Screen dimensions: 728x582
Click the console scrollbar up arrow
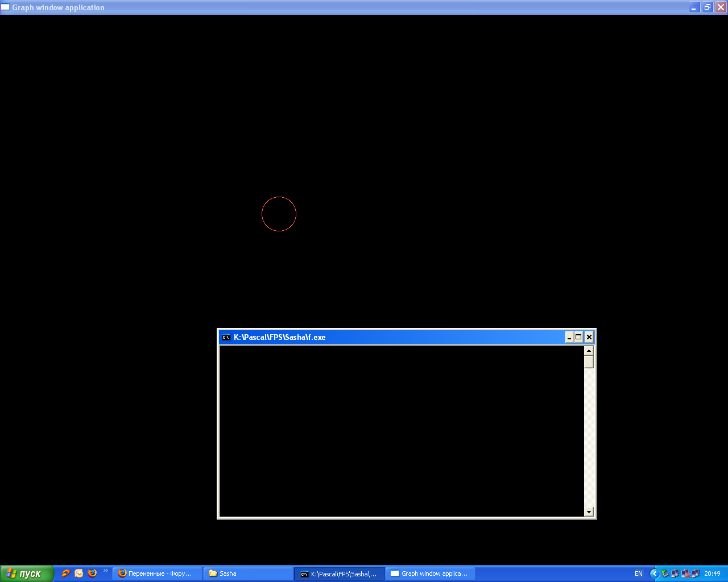coord(589,351)
